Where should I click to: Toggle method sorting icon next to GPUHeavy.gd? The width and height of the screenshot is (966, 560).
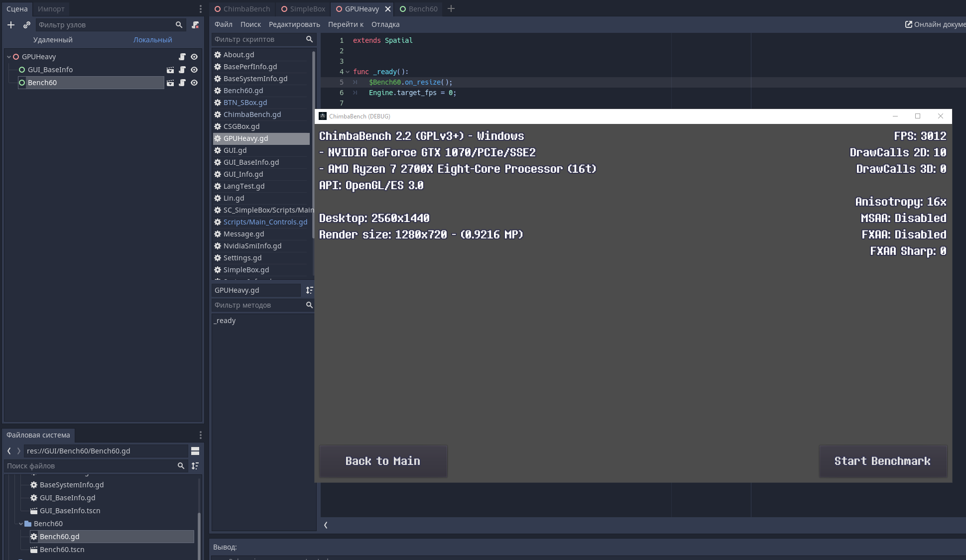[309, 290]
